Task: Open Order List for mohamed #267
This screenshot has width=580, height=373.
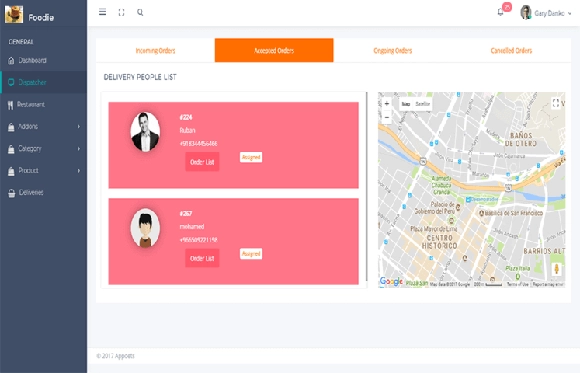Action: (x=202, y=258)
